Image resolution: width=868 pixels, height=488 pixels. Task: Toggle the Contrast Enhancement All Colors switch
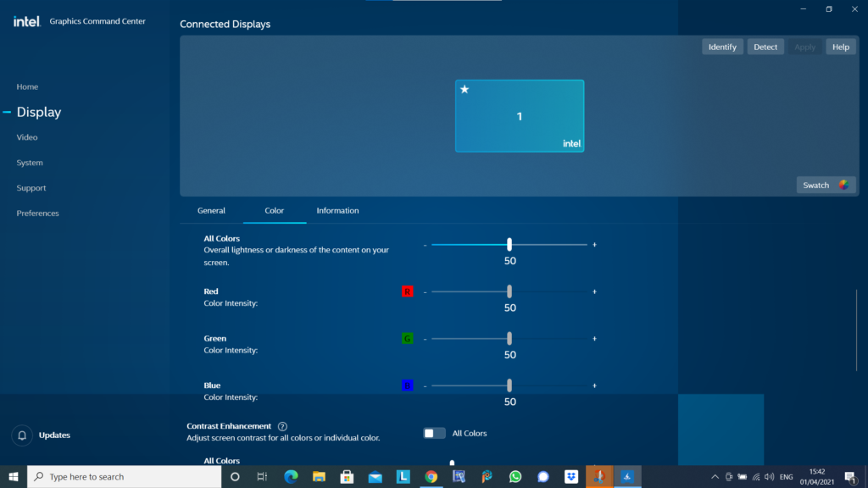(434, 433)
